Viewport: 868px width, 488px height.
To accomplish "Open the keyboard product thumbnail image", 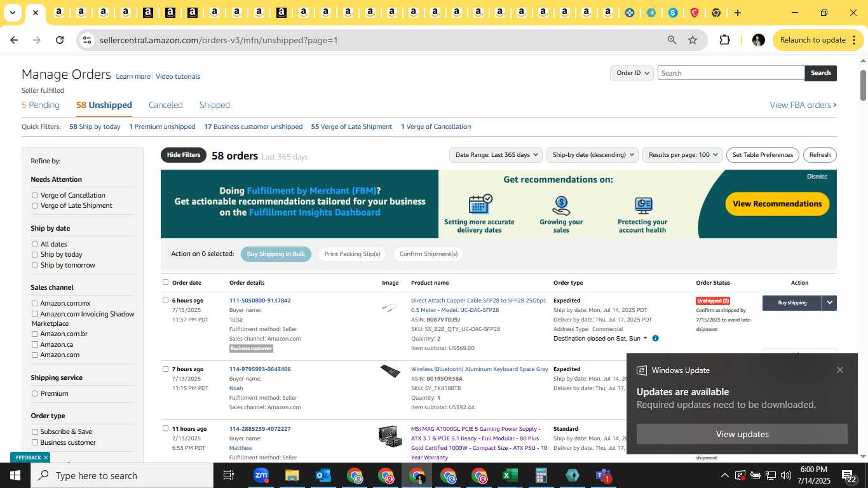I will [390, 370].
